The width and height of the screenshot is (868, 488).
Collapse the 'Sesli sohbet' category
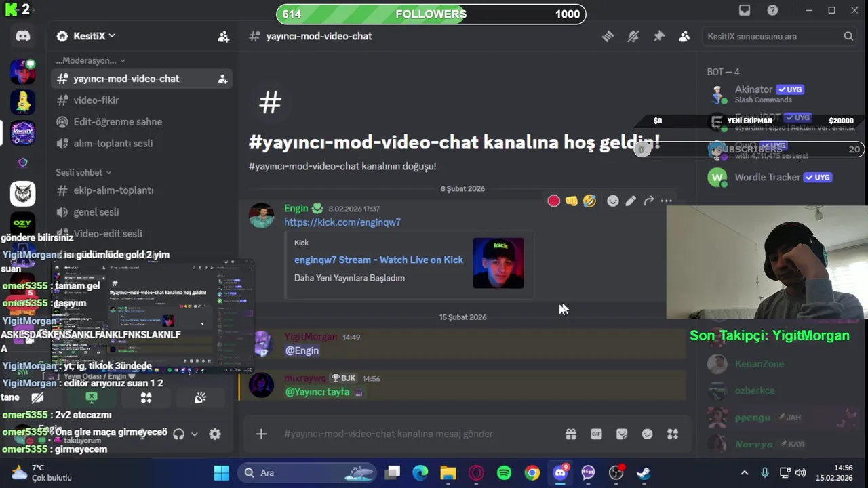click(83, 172)
